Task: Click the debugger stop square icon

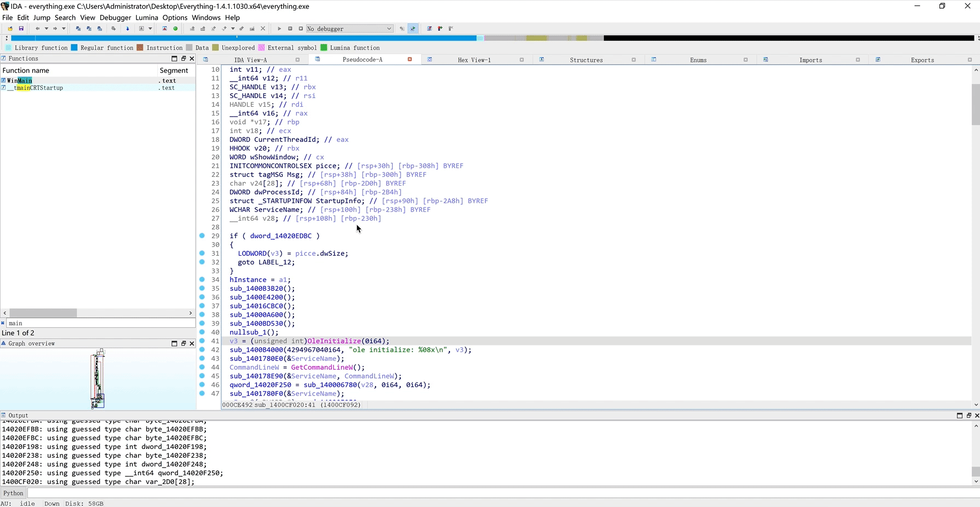Action: [x=301, y=28]
